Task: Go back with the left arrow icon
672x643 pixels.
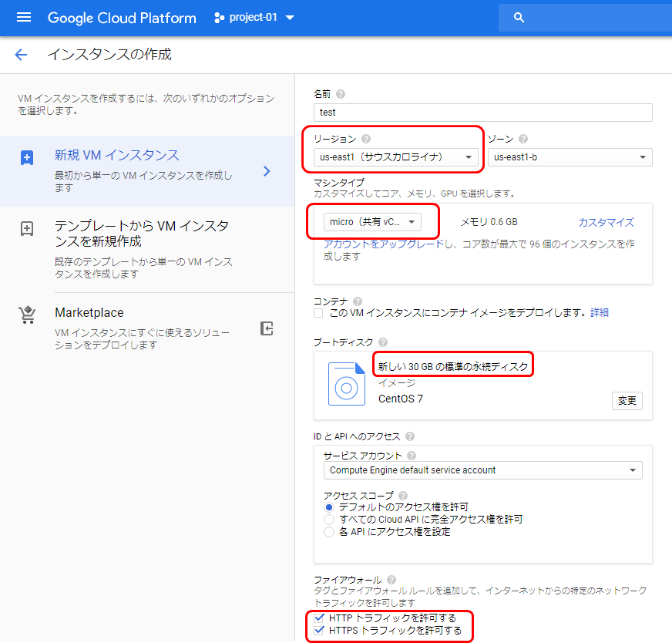Action: (21, 55)
